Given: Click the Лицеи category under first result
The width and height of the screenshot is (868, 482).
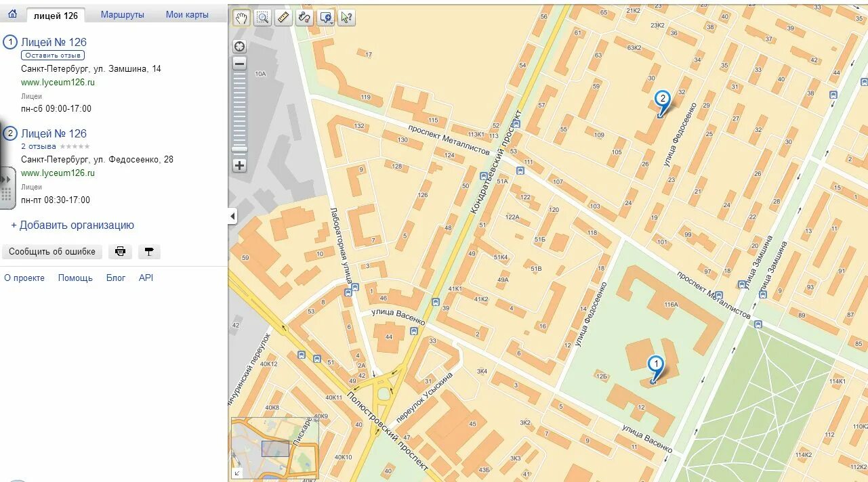Looking at the screenshot, I should 31,97.
